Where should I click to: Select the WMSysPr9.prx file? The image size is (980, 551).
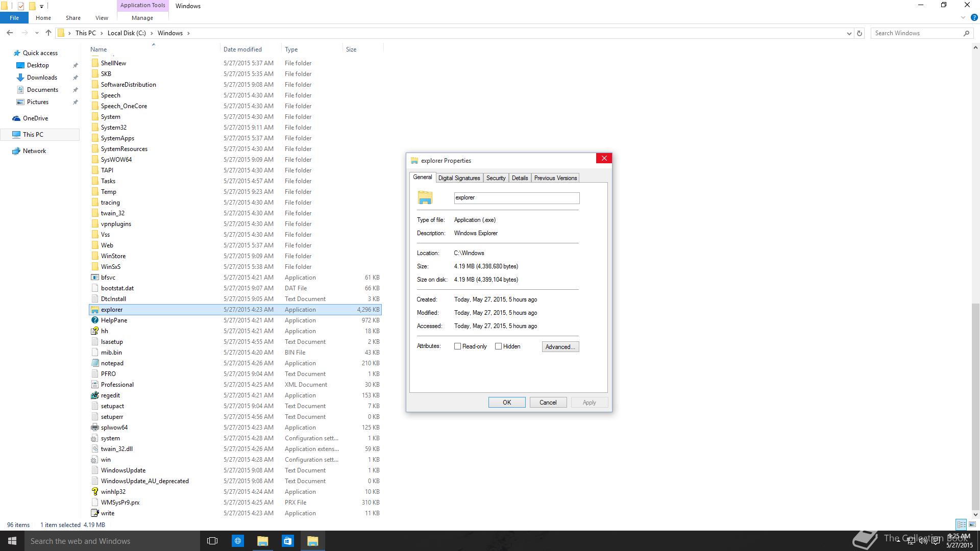click(x=235, y=503)
